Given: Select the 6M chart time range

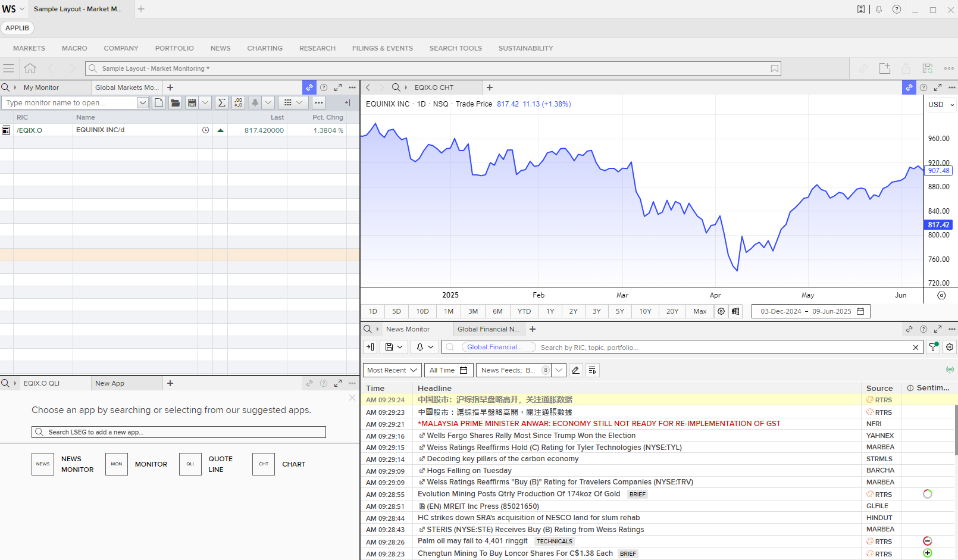Looking at the screenshot, I should (497, 311).
